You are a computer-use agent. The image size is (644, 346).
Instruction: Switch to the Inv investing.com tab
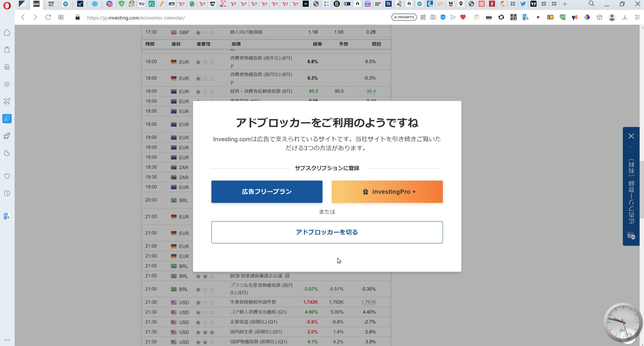tap(36, 4)
